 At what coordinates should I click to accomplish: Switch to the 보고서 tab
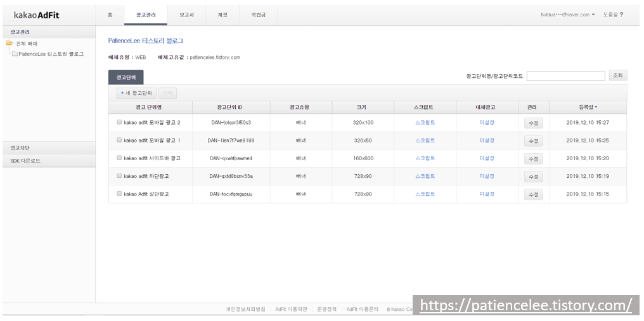[186, 15]
